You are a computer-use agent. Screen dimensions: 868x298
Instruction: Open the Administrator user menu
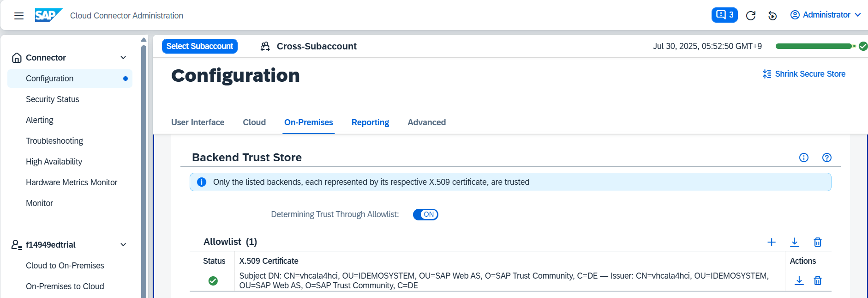point(826,15)
